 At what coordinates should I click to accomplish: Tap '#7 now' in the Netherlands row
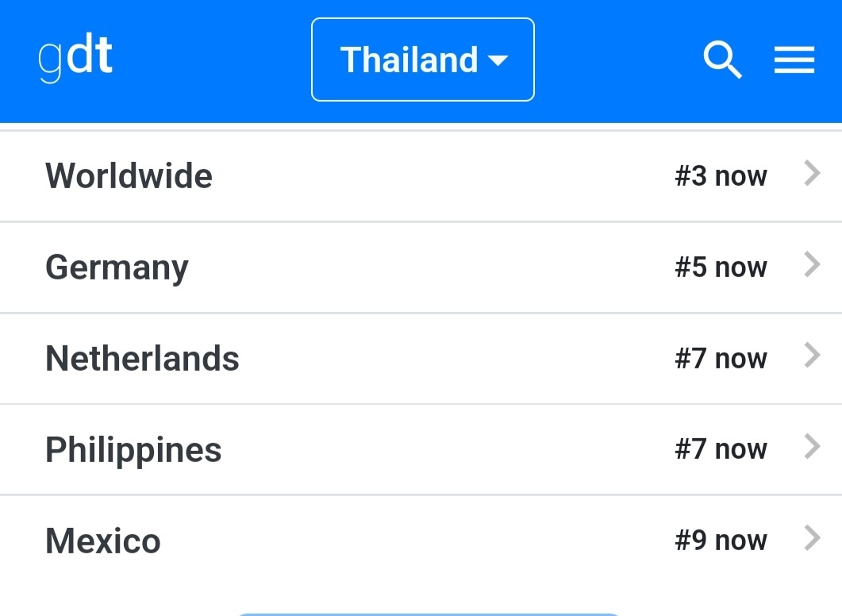coord(721,358)
